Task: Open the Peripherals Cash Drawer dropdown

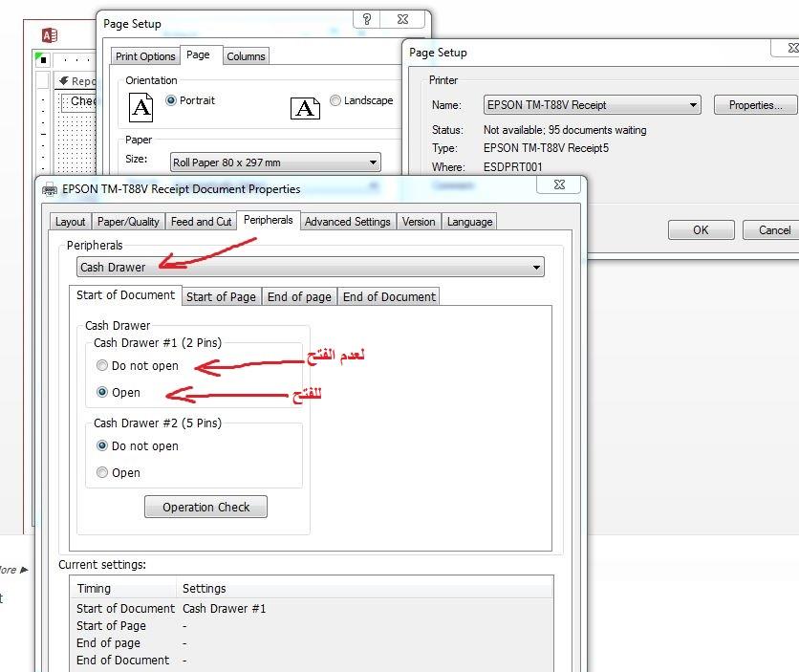Action: 311,267
